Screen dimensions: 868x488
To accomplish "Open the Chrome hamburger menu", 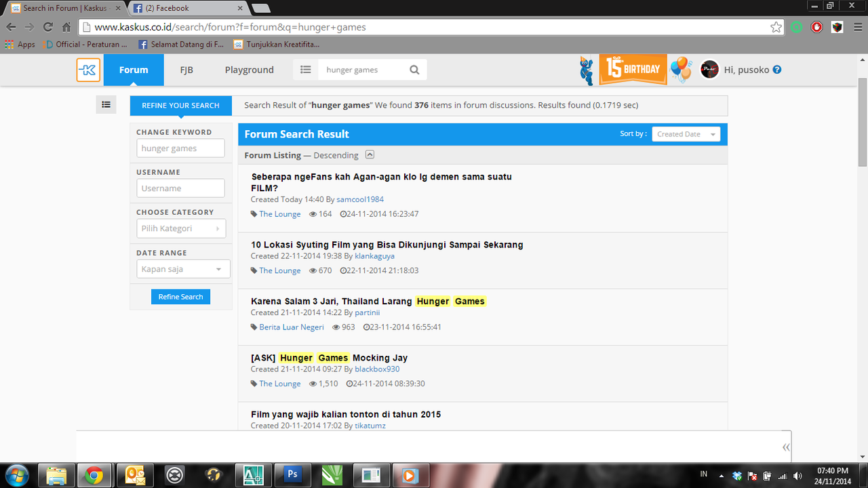I will pyautogui.click(x=856, y=27).
